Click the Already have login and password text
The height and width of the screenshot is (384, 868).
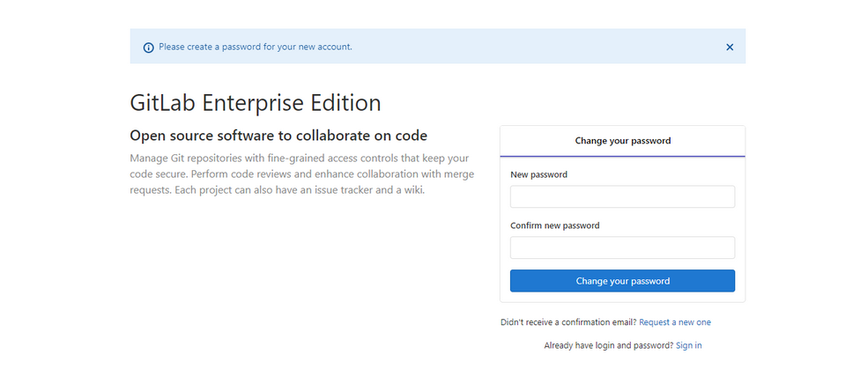(x=608, y=345)
